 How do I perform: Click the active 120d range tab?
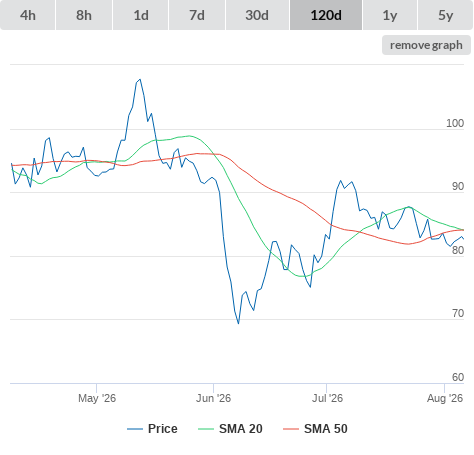326,15
